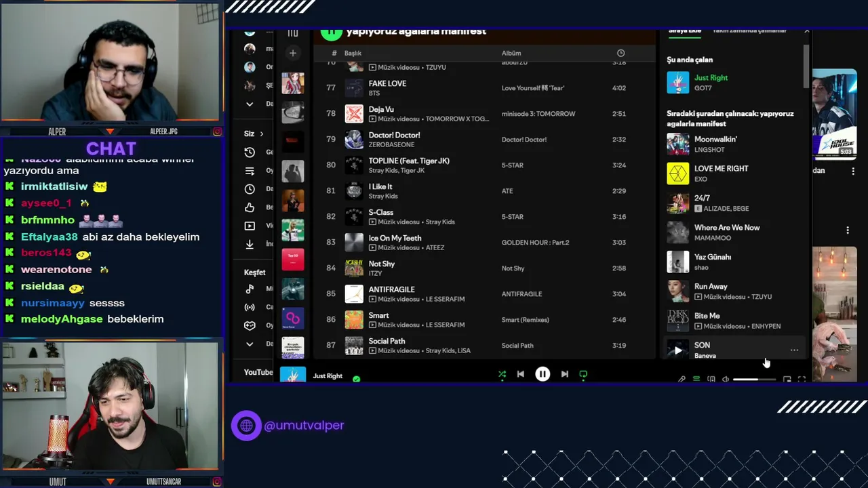The image size is (868, 488).
Task: Open YouTube Live broadcast icon under Keşfet
Action: (250, 307)
